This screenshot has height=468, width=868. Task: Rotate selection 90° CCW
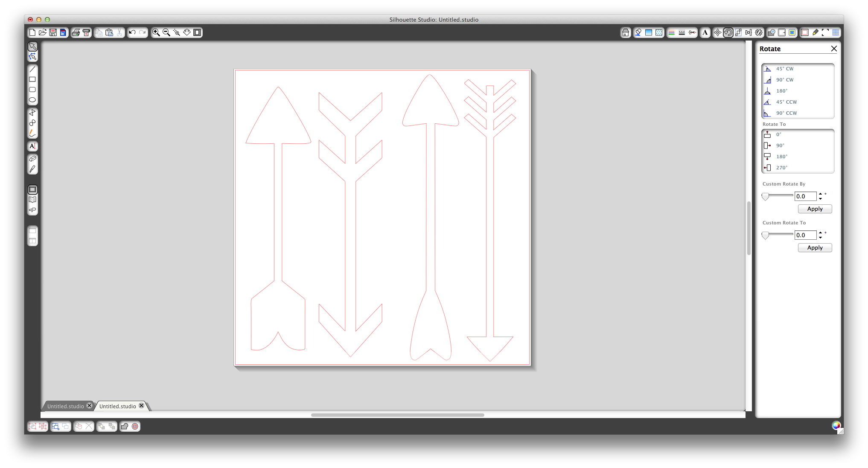(786, 113)
